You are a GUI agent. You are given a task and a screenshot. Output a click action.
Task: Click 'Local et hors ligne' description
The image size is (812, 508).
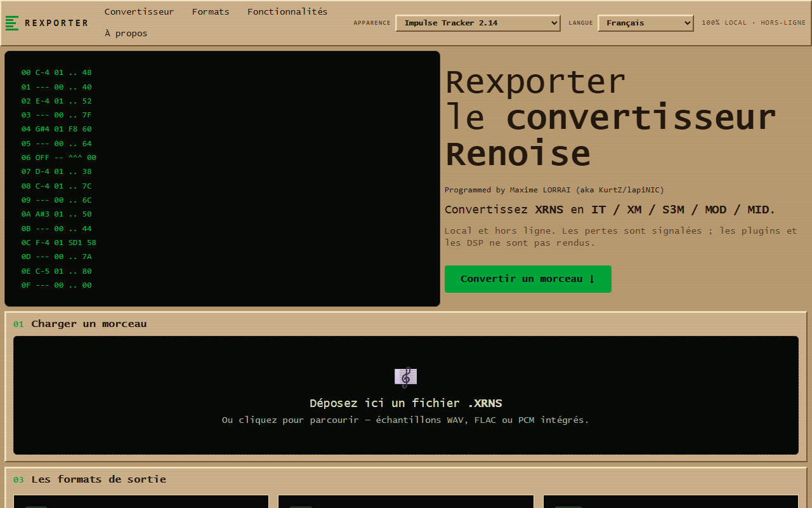(x=620, y=237)
